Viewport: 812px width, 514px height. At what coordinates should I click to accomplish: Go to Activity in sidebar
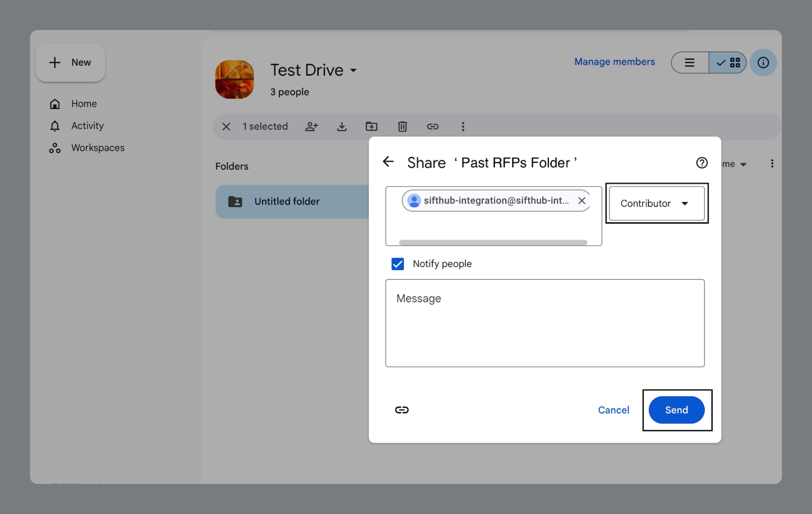(87, 126)
